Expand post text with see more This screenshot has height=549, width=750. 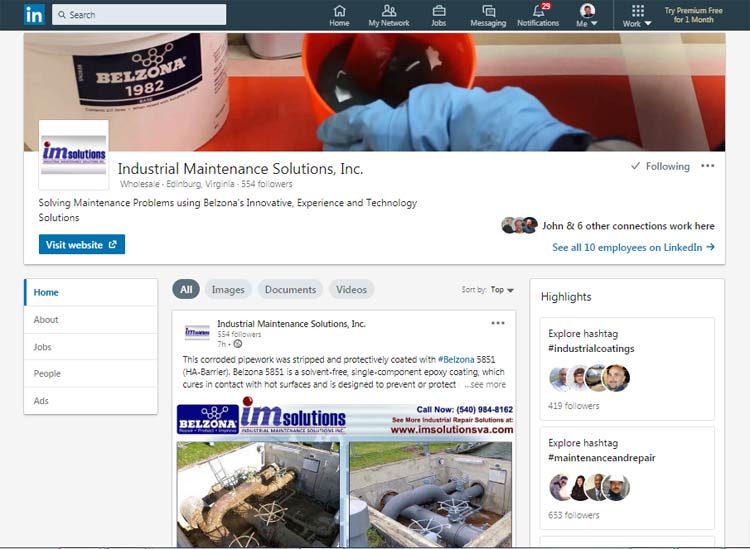pos(488,384)
